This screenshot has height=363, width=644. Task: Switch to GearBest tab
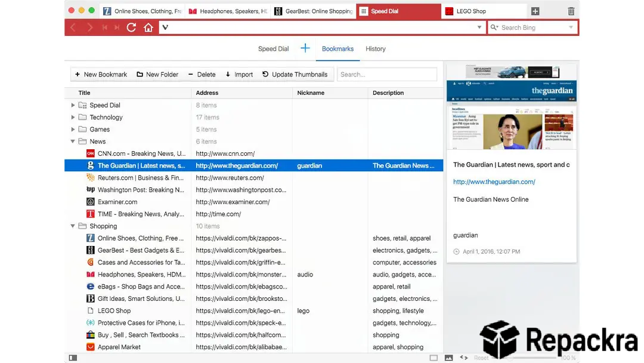314,11
